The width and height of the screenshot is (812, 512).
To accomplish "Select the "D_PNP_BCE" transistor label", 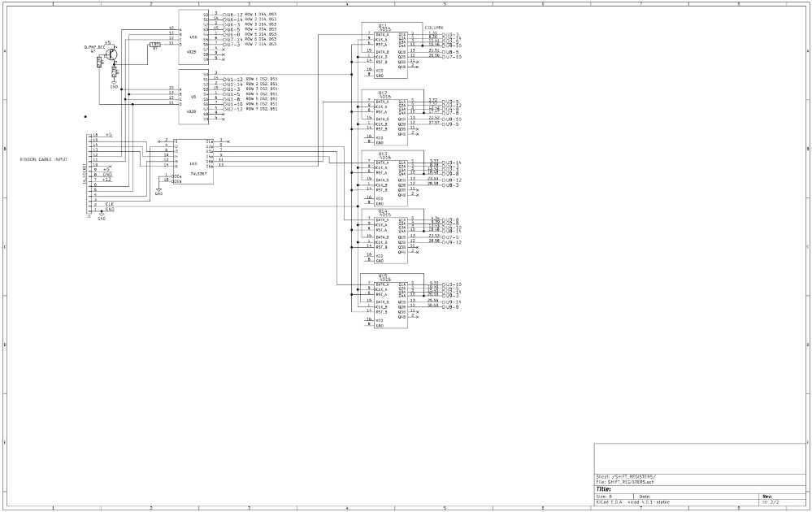I will pos(94,47).
